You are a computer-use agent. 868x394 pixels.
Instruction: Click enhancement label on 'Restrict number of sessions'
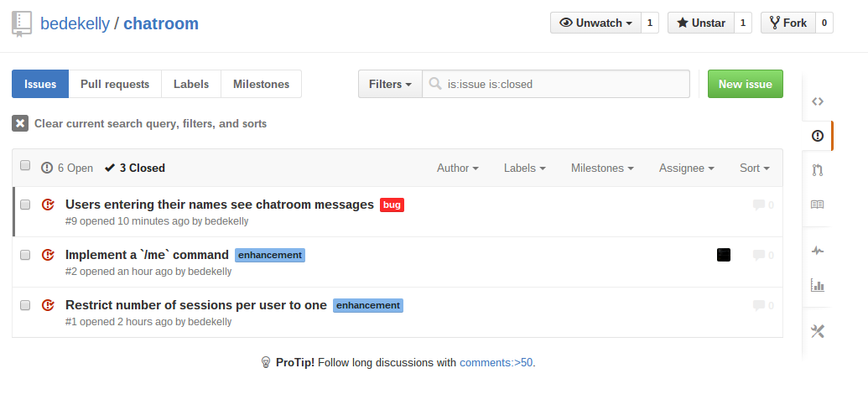click(x=368, y=305)
